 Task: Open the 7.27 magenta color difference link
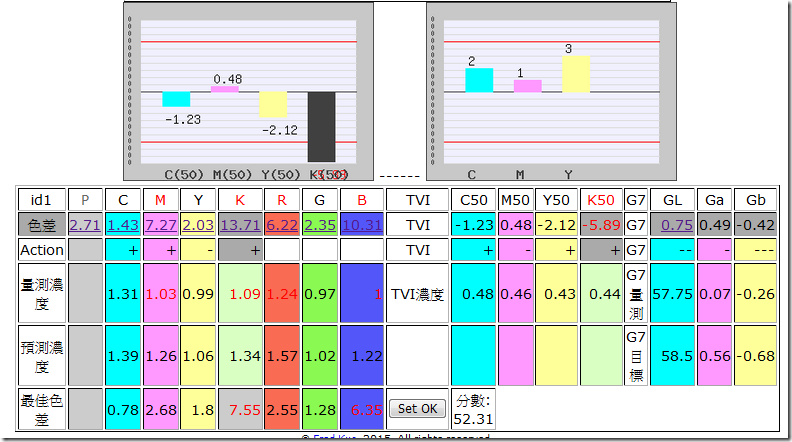click(x=161, y=225)
